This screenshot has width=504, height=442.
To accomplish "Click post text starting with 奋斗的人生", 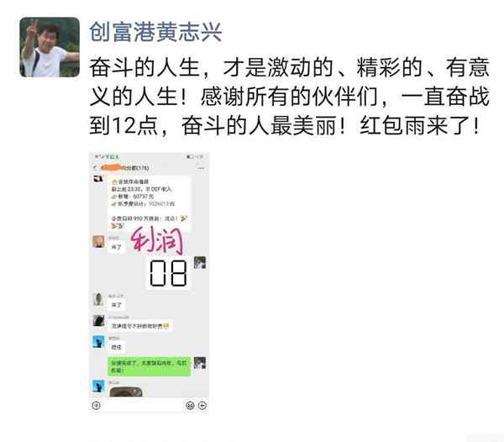I will pos(289,96).
